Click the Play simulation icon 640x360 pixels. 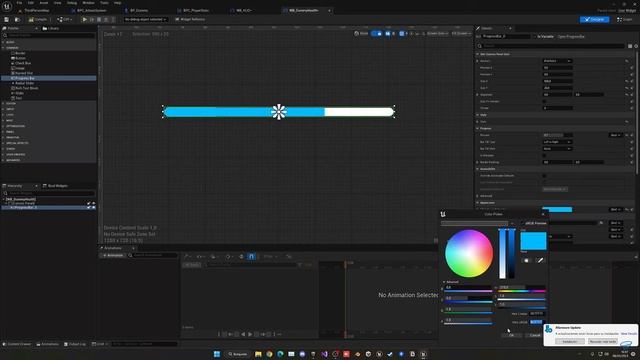pyautogui.click(x=84, y=20)
